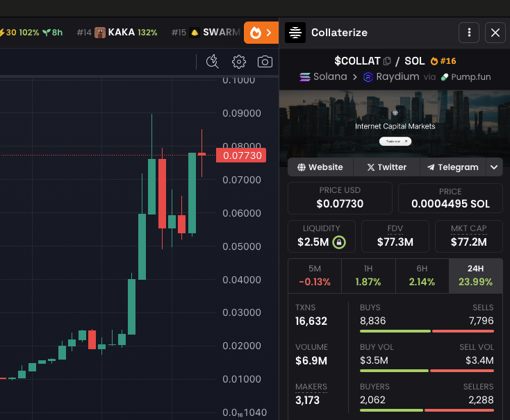The image size is (510, 420).
Task: Select the 1H timeframe tab
Action: (368, 276)
